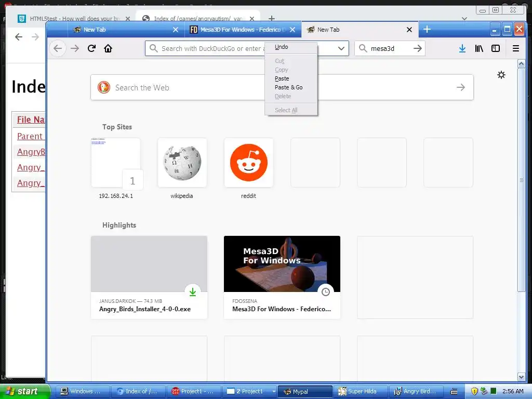Add a new tab in background browser
The image size is (532, 399).
click(x=271, y=18)
